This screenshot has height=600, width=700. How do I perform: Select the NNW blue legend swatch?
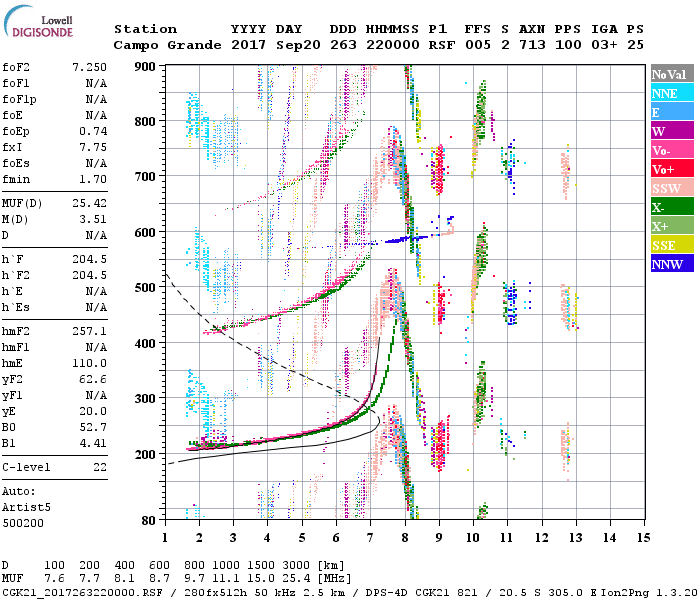coord(672,264)
